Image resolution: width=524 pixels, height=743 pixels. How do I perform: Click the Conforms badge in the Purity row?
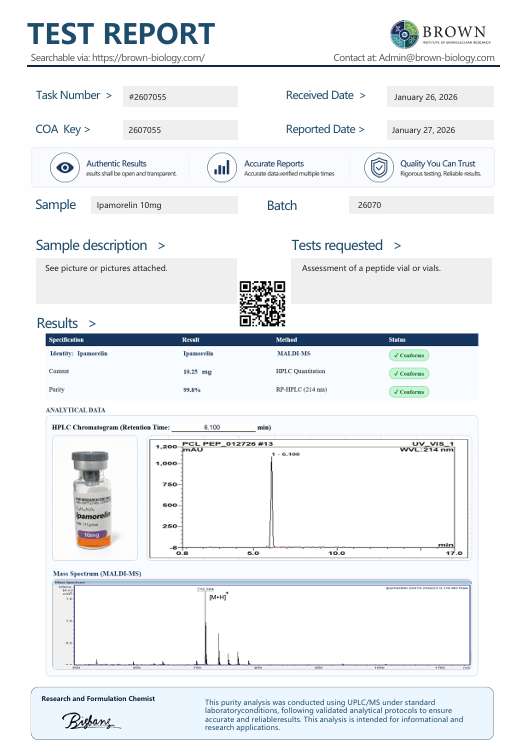click(409, 392)
